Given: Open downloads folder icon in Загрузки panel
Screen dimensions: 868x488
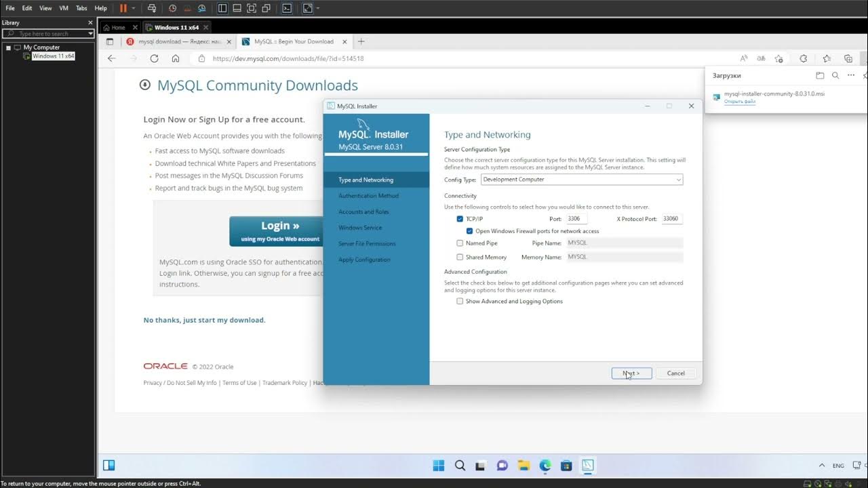Looking at the screenshot, I should (820, 75).
